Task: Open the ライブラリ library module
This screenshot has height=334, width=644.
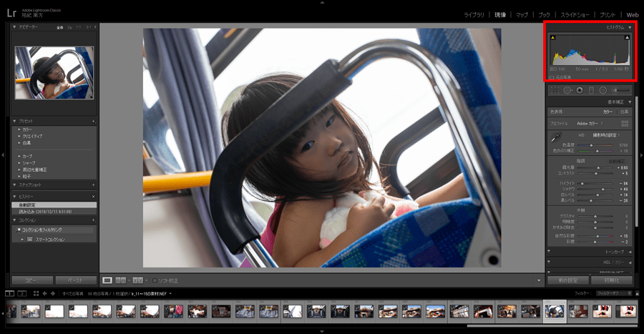Action: tap(473, 14)
